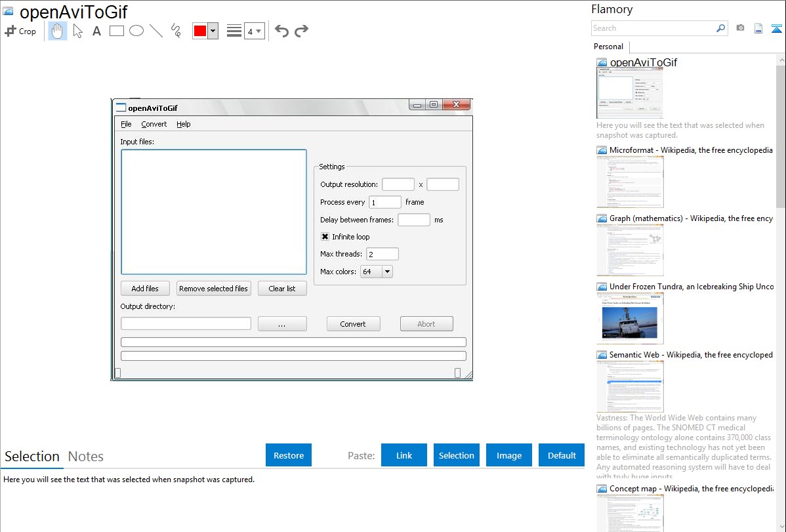Redo the last annotation
The height and width of the screenshot is (532, 786).
pos(301,31)
